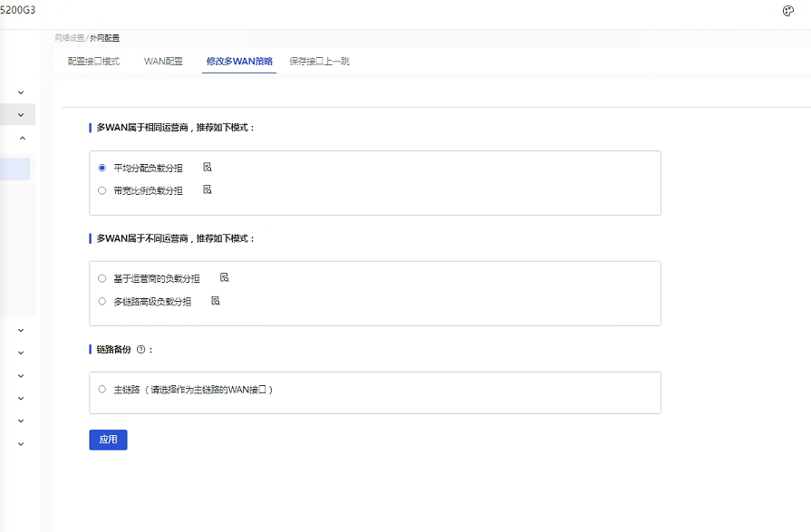Select 主链路 radio button

[101, 389]
